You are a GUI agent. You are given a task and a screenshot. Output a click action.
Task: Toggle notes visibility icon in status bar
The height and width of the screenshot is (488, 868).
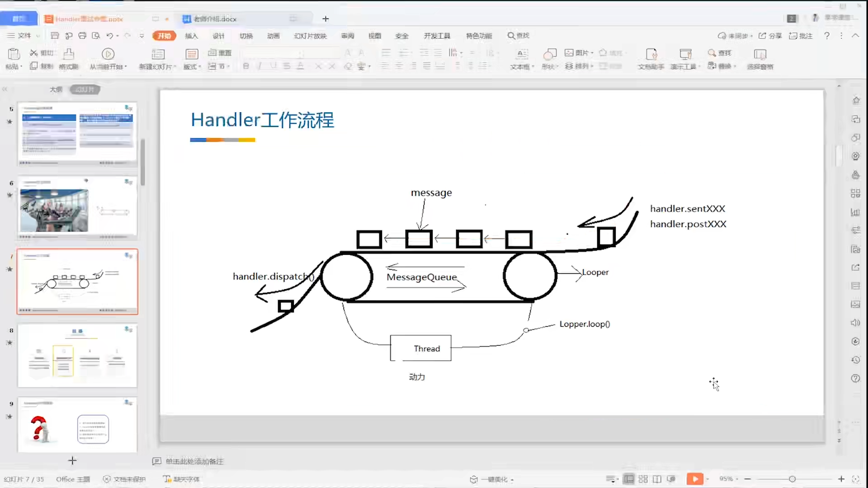pos(612,479)
